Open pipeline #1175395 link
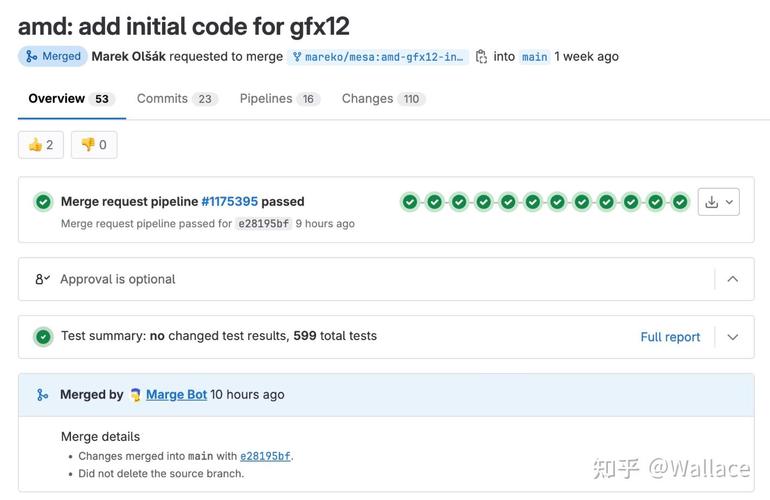The image size is (770, 500). click(x=229, y=201)
